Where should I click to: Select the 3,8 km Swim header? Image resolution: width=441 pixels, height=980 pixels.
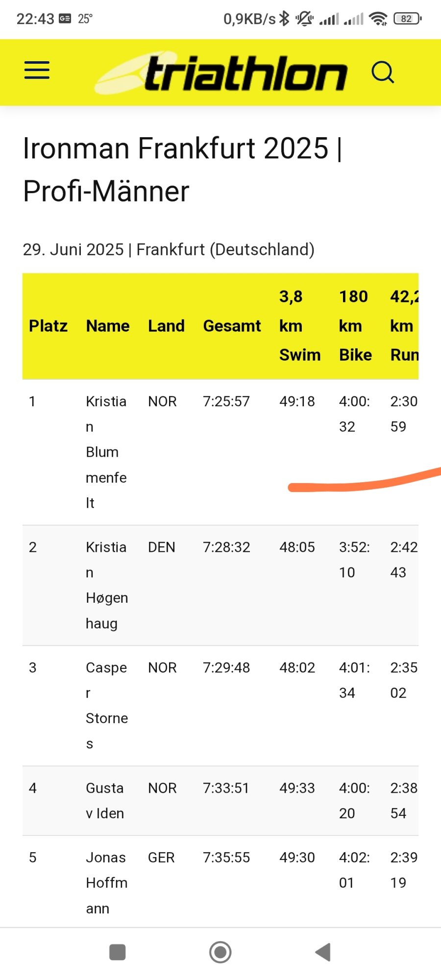coord(300,326)
